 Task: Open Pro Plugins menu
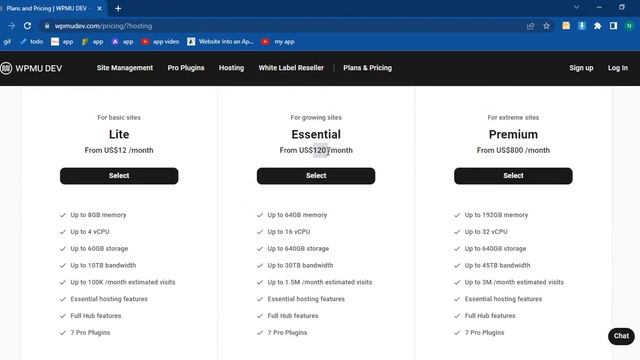(x=186, y=68)
